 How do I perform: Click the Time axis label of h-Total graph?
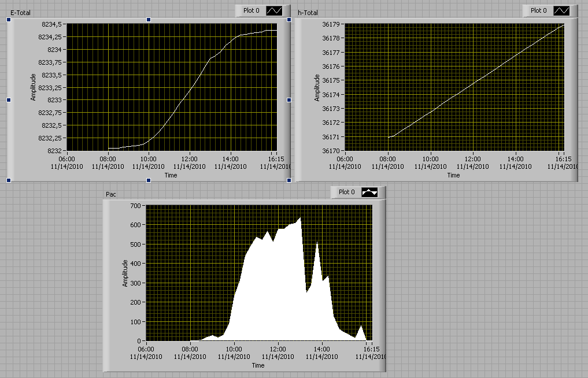coord(454,175)
